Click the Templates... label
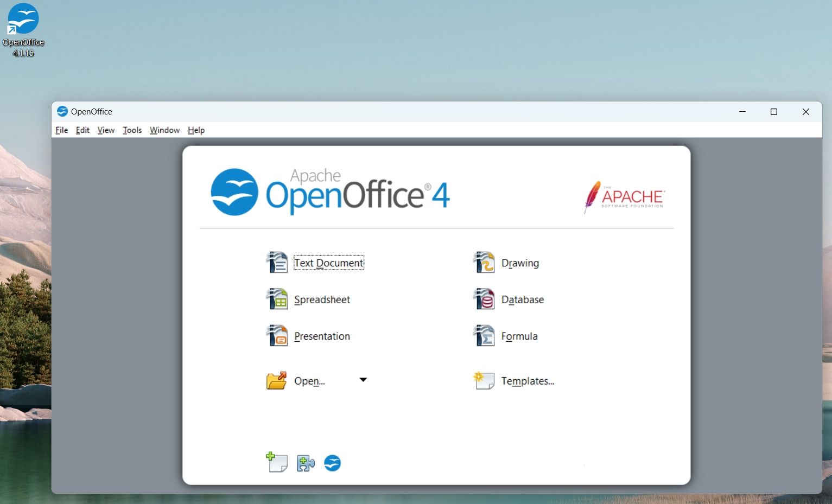This screenshot has width=832, height=504. [528, 381]
